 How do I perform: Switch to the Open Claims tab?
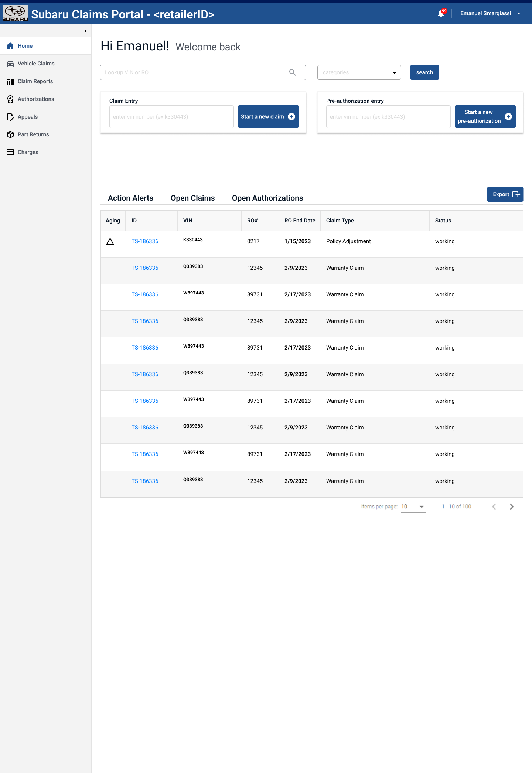coord(192,198)
